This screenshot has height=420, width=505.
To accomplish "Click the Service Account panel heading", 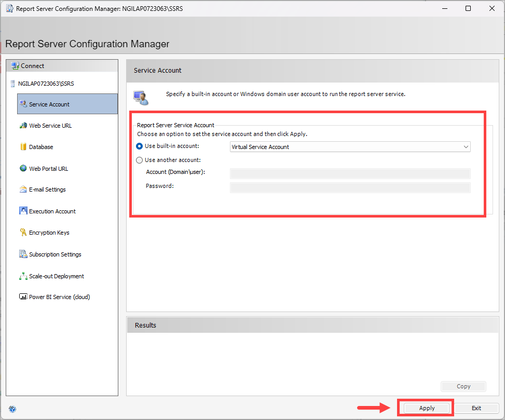I will click(x=157, y=70).
